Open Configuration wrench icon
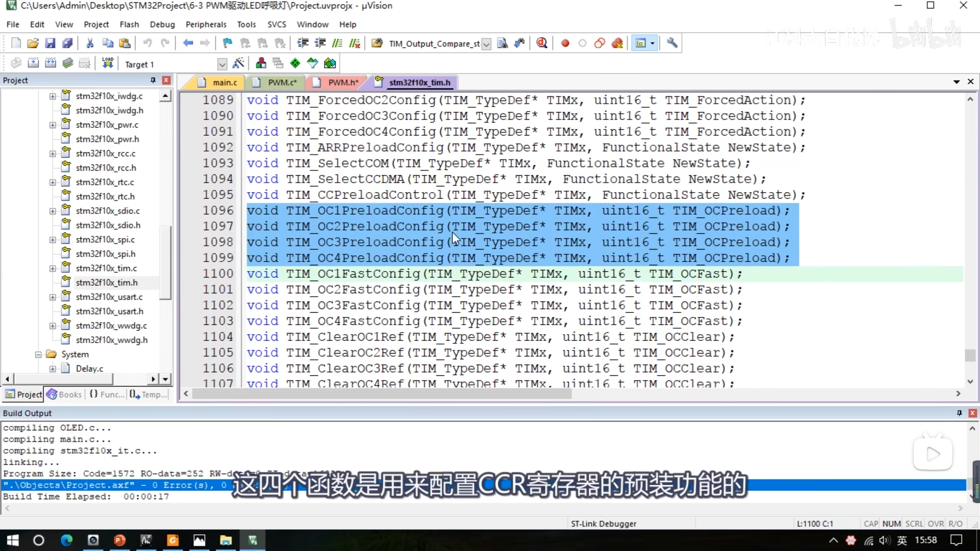Viewport: 980px width, 551px height. (672, 43)
